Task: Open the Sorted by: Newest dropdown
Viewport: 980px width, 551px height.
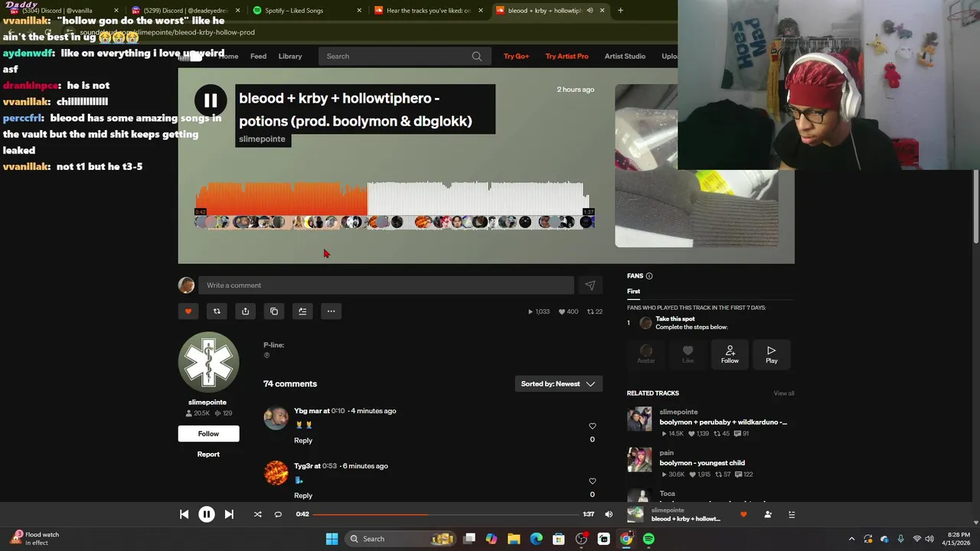Action: pyautogui.click(x=559, y=384)
